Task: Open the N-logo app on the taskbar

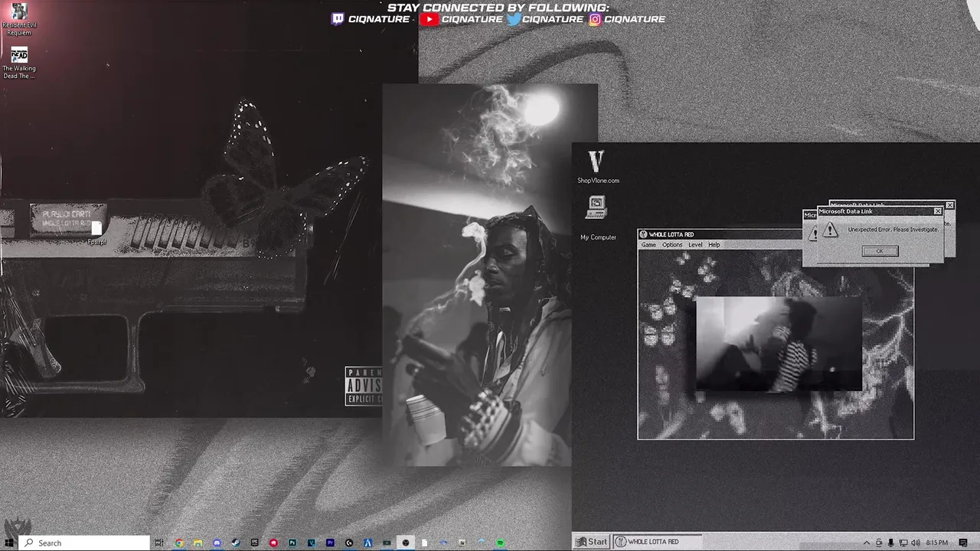Action: pyautogui.click(x=462, y=543)
